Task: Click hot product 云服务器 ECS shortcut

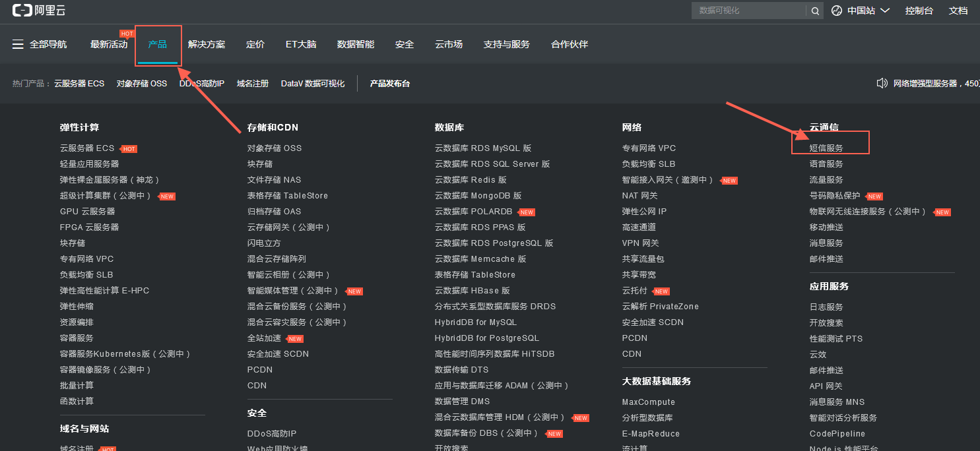Action: point(79,84)
